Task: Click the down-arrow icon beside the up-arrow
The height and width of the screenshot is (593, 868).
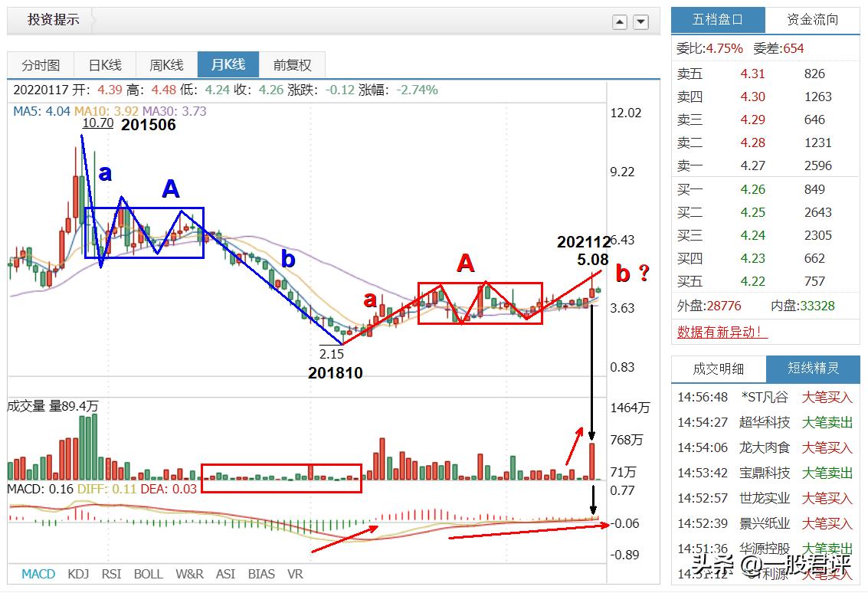Action: pos(640,22)
